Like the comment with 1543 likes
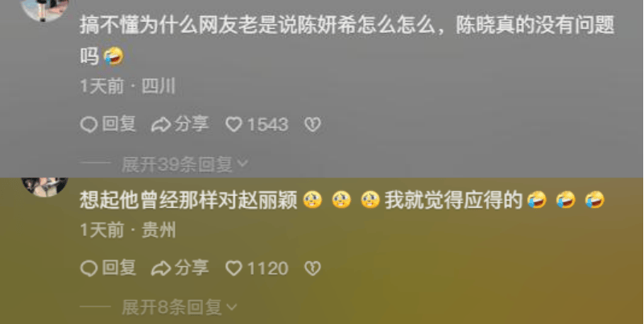The image size is (644, 324). point(257,125)
